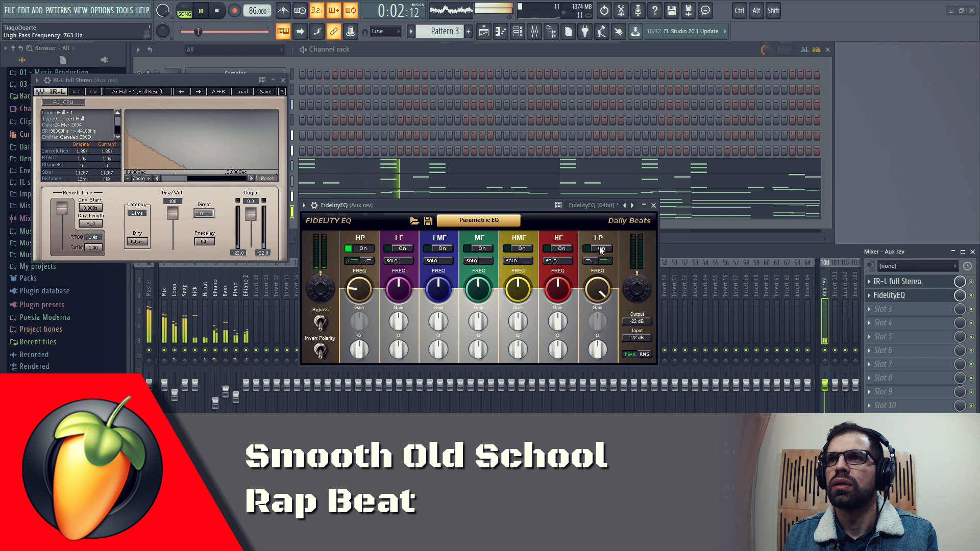
Task: Toggle the HF band On switch
Action: tap(558, 248)
